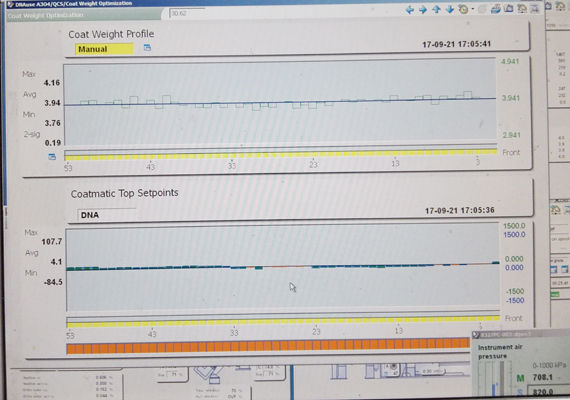Click the blue down navigation arrow
The image size is (570, 400).
[450, 10]
